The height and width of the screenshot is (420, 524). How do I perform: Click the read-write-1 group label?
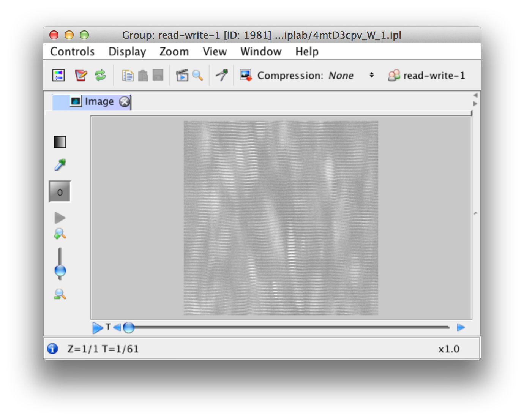pyautogui.click(x=434, y=76)
